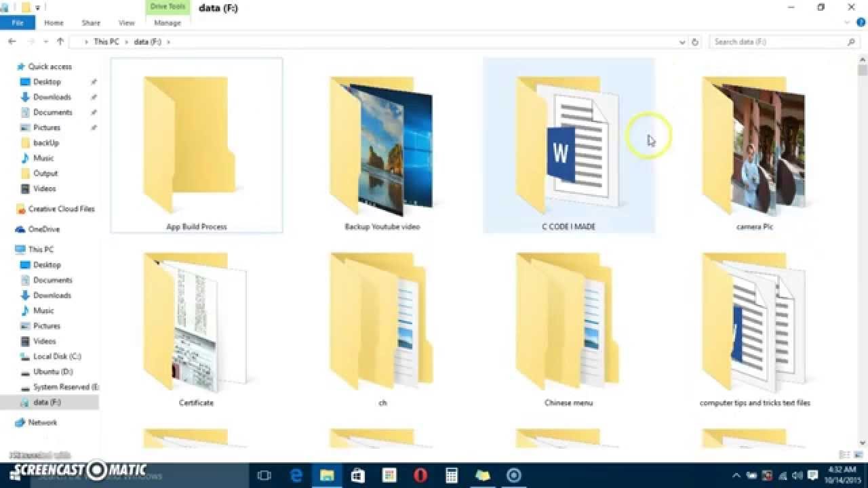Click the Back navigation arrow

(12, 41)
